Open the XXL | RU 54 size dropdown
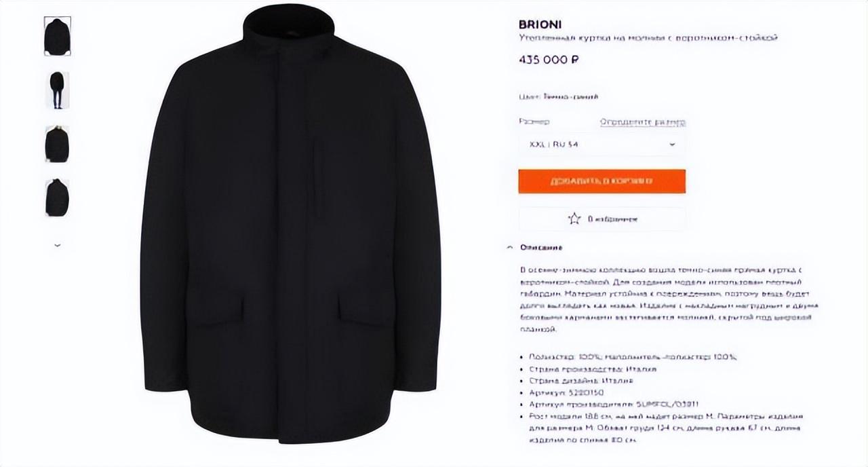Screen dimensions: 868x467 click(x=602, y=145)
